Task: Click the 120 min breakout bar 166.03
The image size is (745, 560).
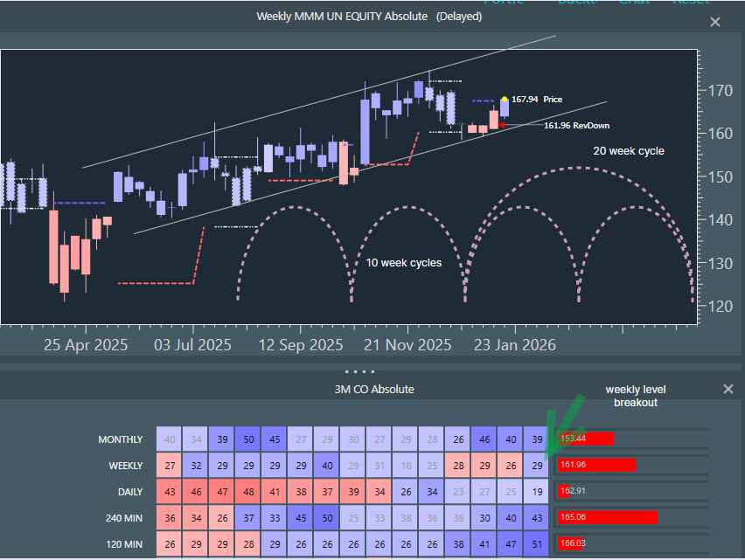Action: click(571, 543)
